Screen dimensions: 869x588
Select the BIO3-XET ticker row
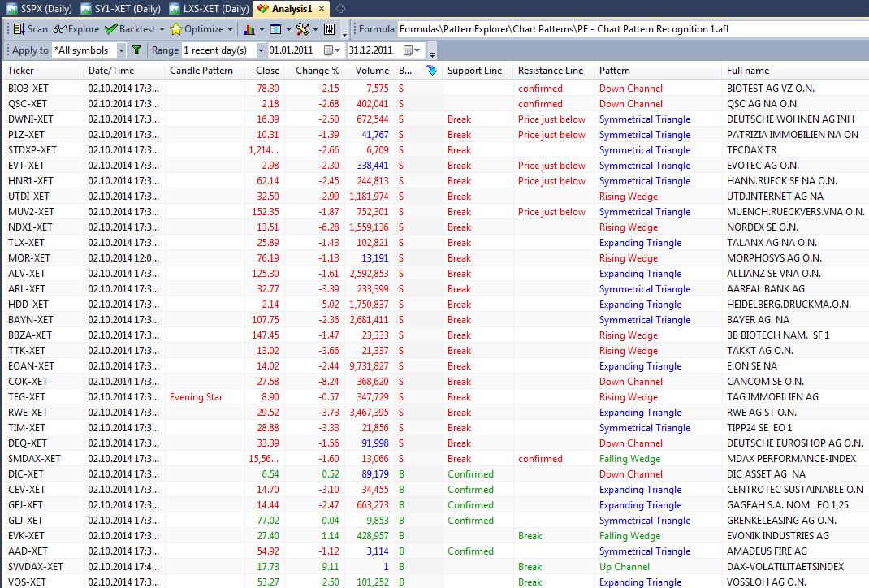(434, 88)
